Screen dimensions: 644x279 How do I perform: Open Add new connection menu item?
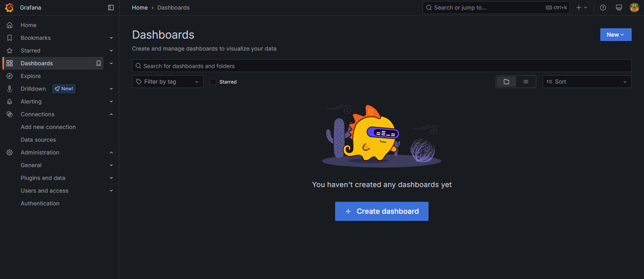(48, 127)
